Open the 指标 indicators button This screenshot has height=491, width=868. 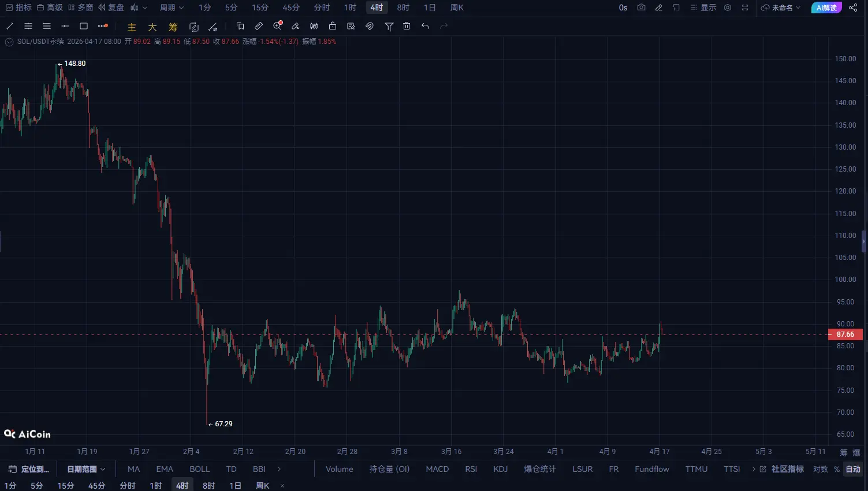click(x=18, y=8)
